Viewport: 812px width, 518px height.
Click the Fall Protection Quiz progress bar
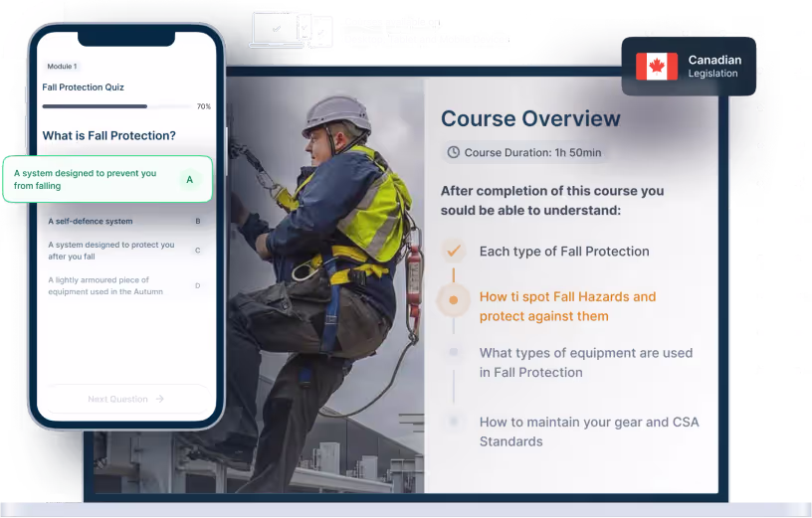pyautogui.click(x=117, y=106)
